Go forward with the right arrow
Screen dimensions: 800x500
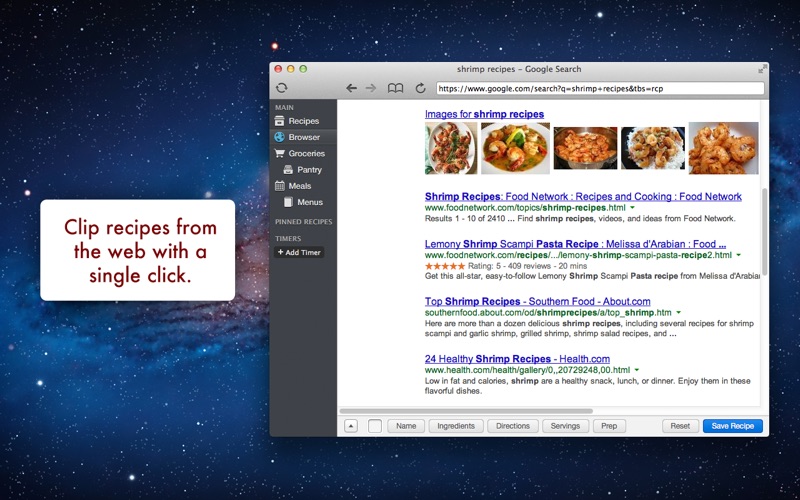(371, 88)
